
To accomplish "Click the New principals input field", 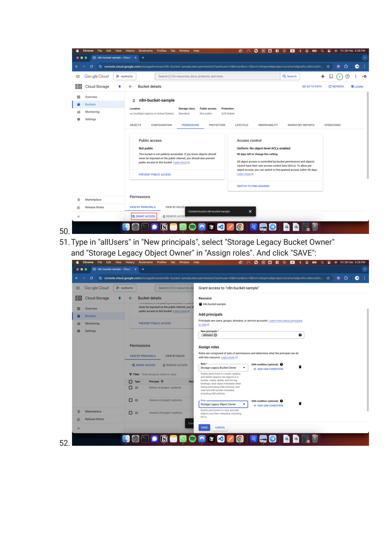I will click(x=251, y=335).
